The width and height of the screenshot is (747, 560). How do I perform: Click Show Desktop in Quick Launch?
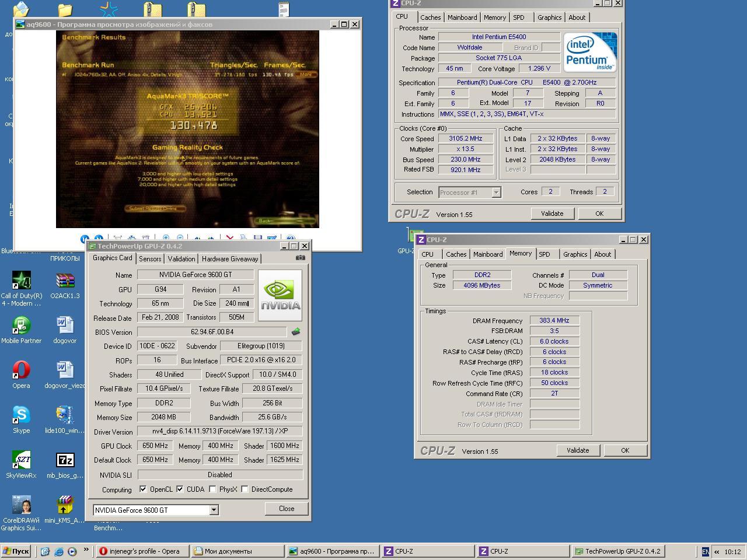(x=44, y=551)
